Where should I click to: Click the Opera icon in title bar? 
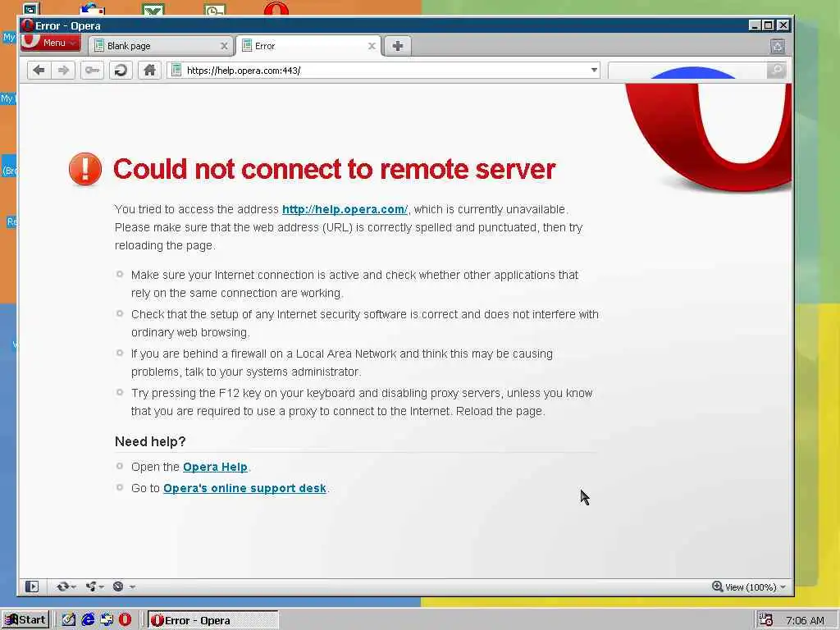[28, 25]
